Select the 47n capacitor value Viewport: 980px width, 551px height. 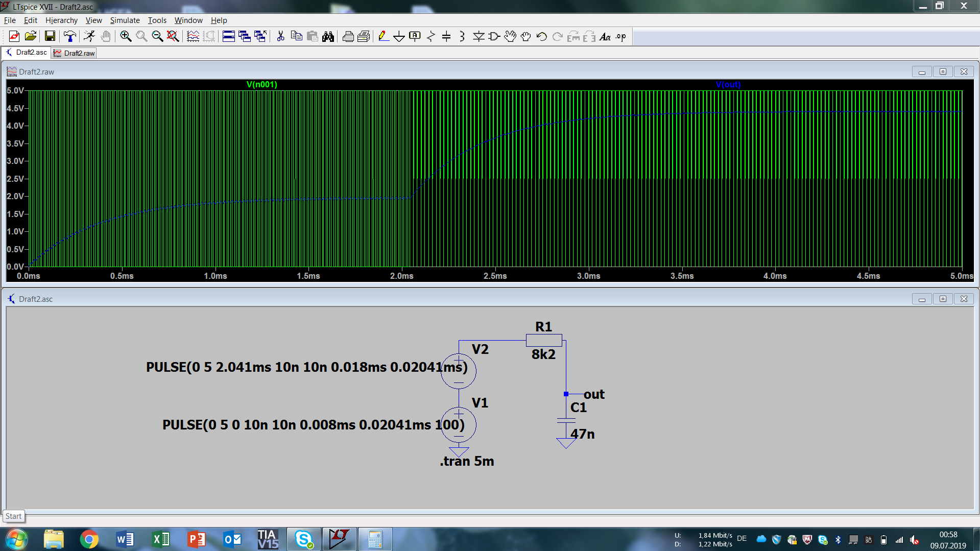pos(583,434)
